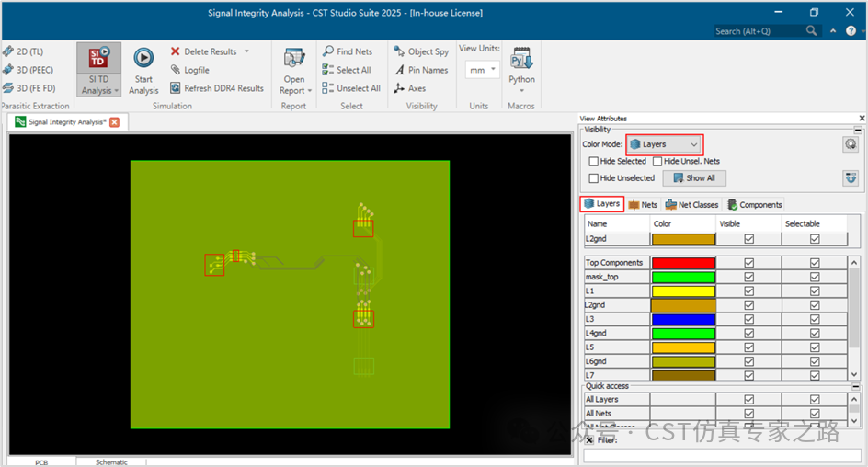868x467 pixels.
Task: Collapse the ribbon with the up arrow
Action: 833,31
